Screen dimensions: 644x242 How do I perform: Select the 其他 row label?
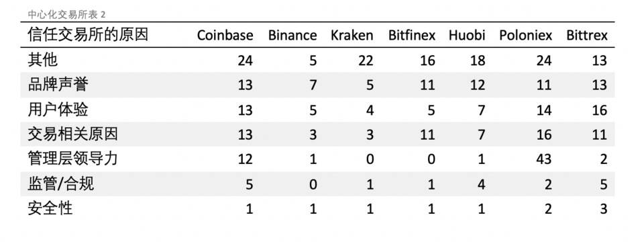pyautogui.click(x=43, y=60)
